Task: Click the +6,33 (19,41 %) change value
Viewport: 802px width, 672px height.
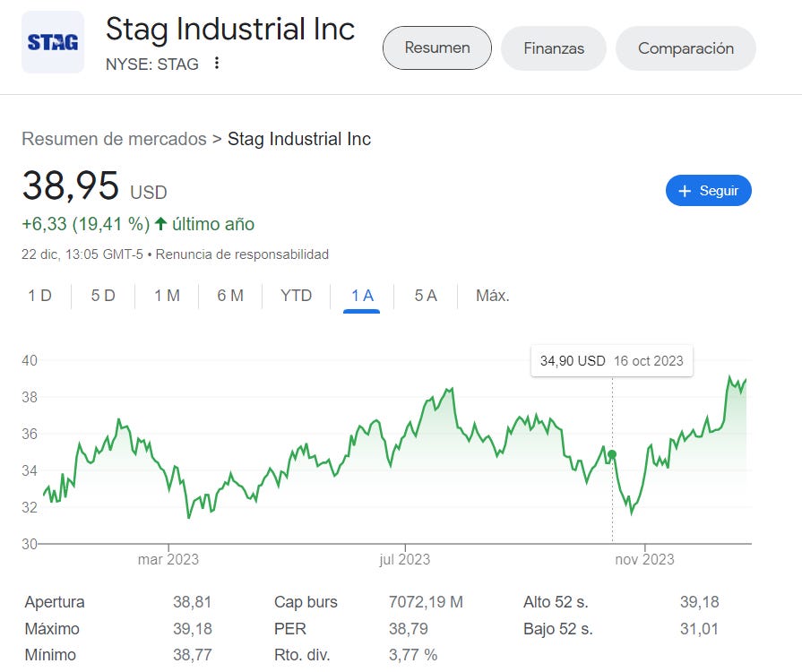Action: 85,224
